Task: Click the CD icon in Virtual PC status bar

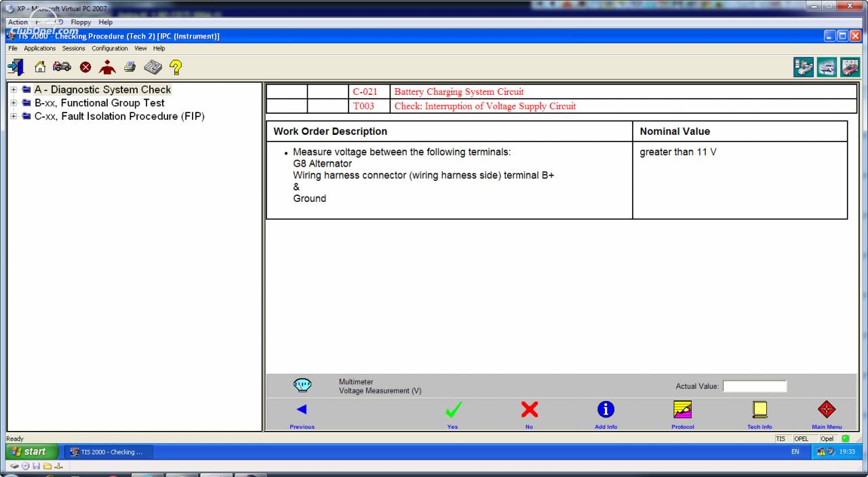Action: 26,466
